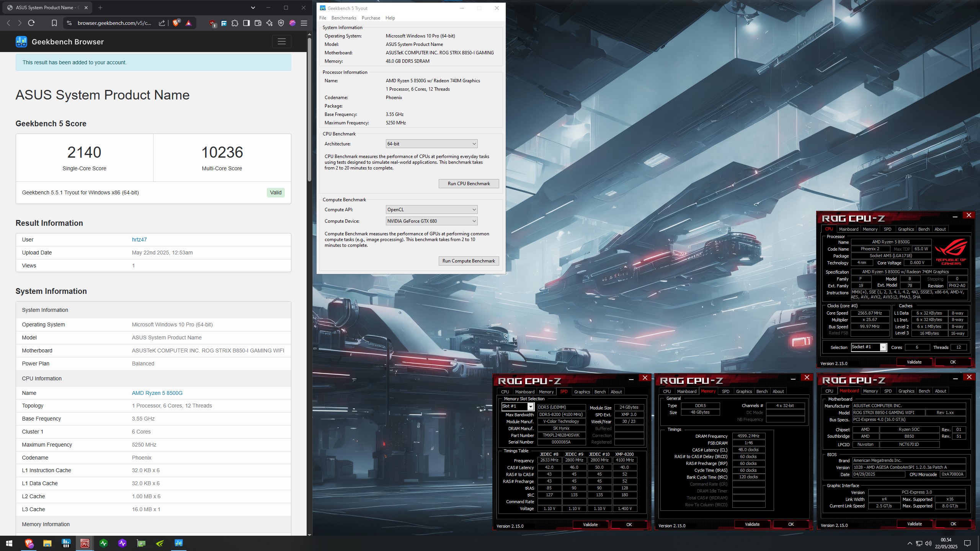Open Compute API OpenCL dropdown
This screenshot has width=980, height=551.
coord(431,210)
